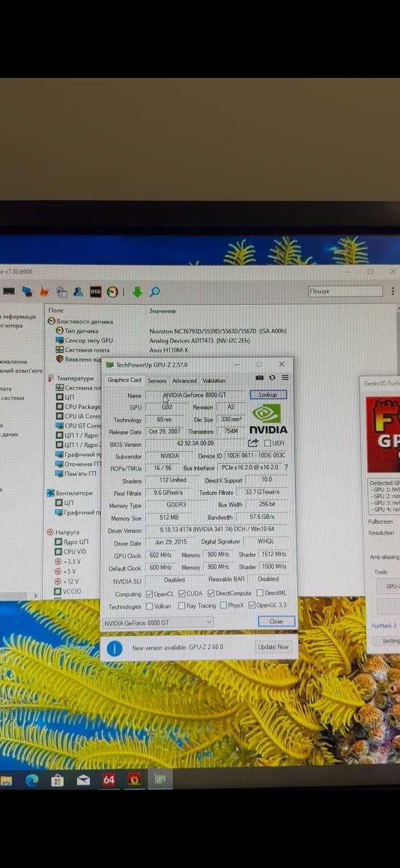Click the GPU-Z screenshot camera icon

click(x=260, y=378)
